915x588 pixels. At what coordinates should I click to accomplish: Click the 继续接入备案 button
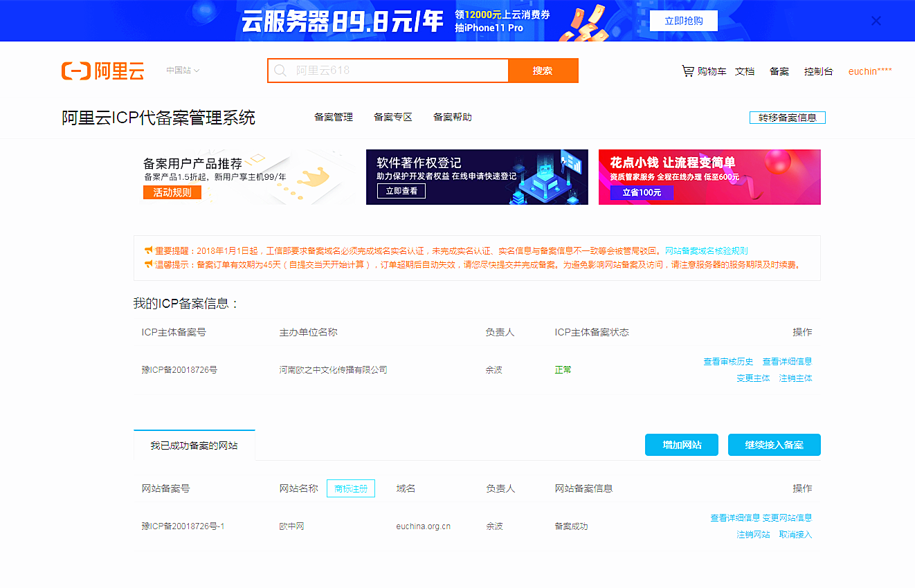(x=774, y=445)
